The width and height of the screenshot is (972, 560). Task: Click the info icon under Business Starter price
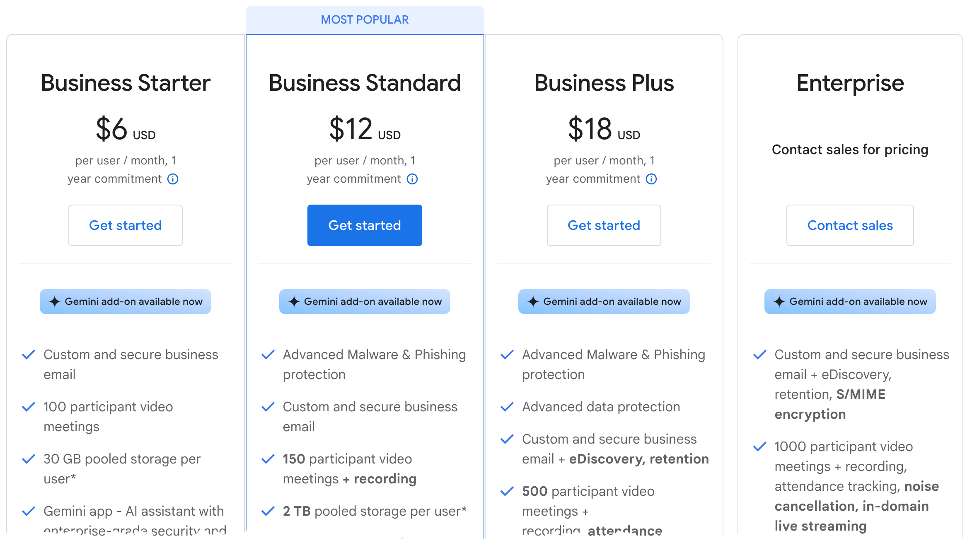pos(173,179)
